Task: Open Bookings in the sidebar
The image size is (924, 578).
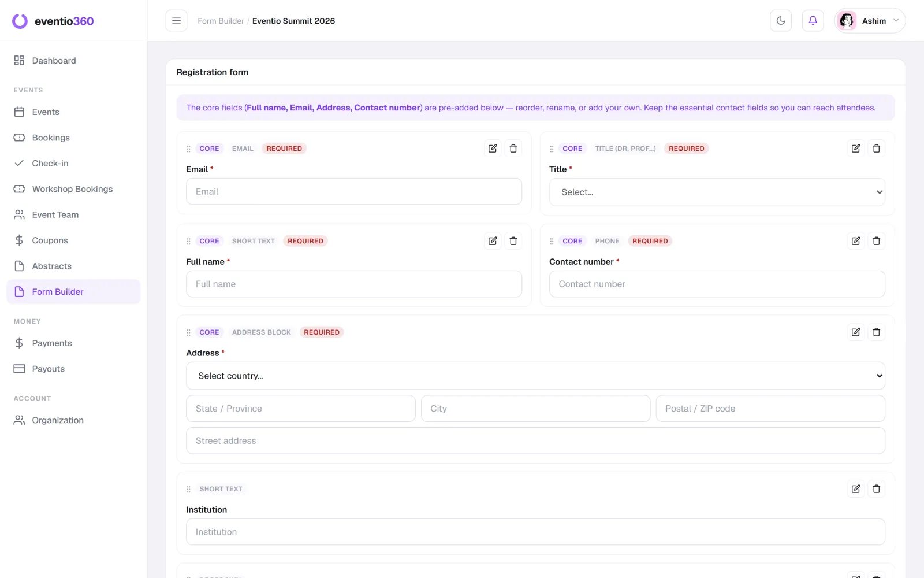Action: [73, 138]
